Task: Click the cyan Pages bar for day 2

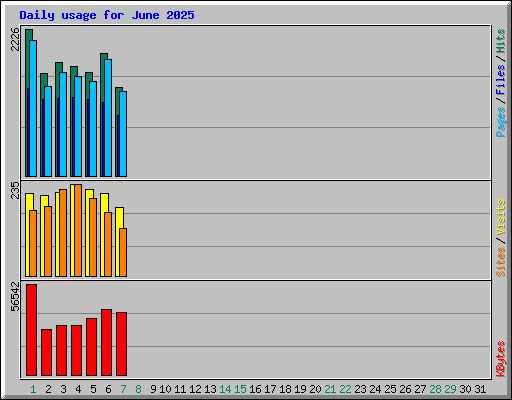Action: coord(48,131)
